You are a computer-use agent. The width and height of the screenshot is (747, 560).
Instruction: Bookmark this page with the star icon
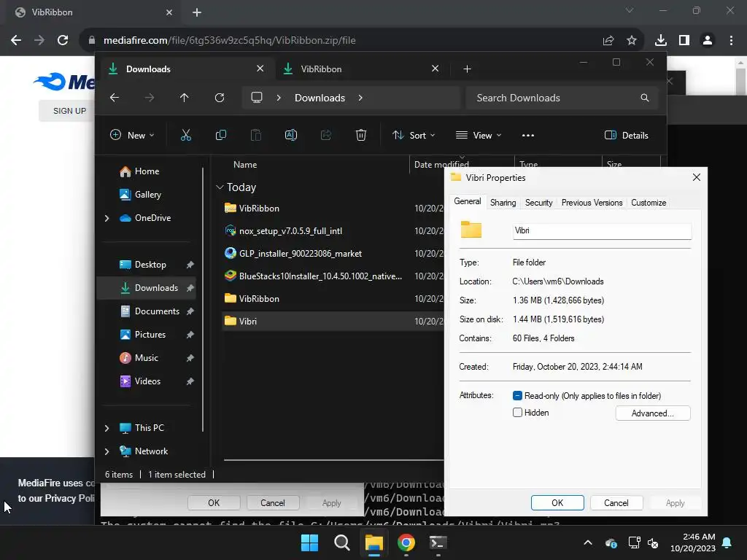pyautogui.click(x=632, y=41)
